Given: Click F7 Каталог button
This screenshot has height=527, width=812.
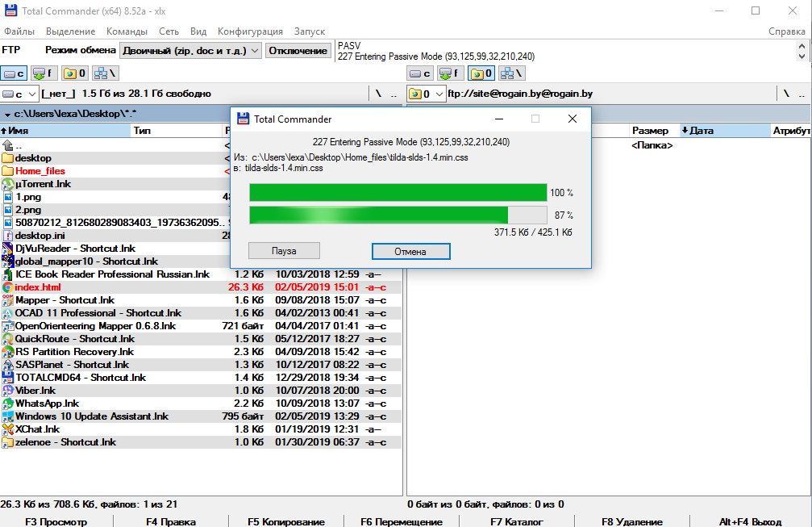Looking at the screenshot, I should tap(517, 521).
